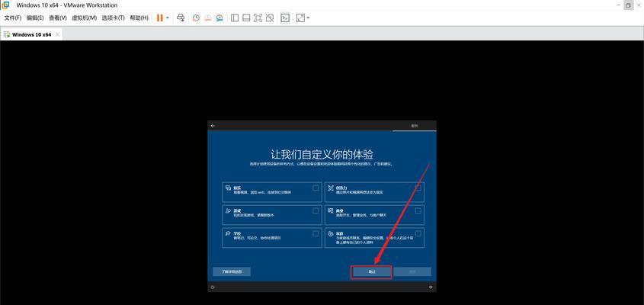This screenshot has height=305, width=644.
Task: Pause the virtual machine with the orange pause icon
Action: pos(159,18)
